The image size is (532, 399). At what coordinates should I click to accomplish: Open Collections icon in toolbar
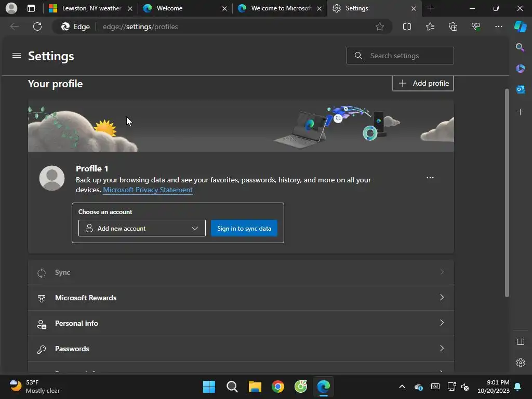pyautogui.click(x=453, y=26)
